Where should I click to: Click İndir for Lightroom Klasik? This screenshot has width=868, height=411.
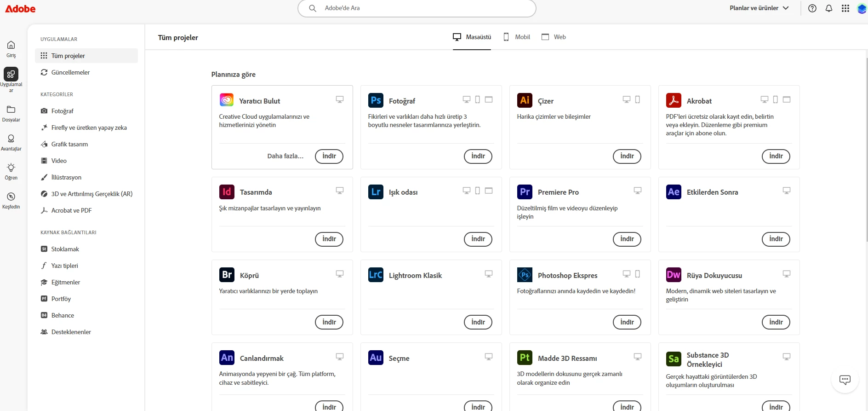tap(478, 322)
